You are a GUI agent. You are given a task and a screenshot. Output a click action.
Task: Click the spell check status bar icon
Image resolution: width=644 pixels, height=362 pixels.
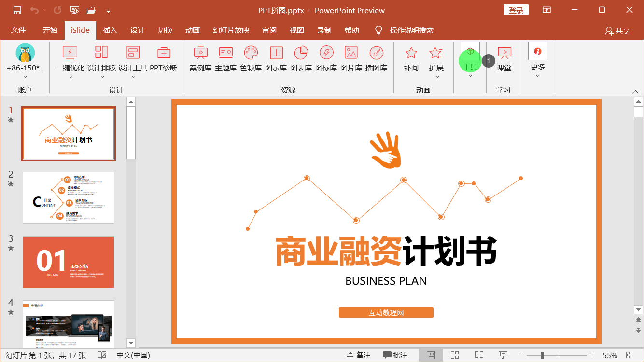pos(102,355)
